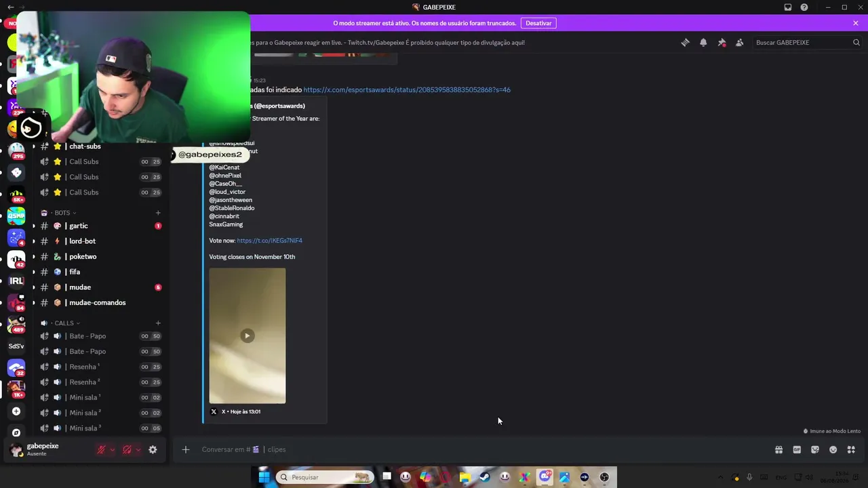Open notification settings bell icon
868x488 pixels.
[703, 43]
